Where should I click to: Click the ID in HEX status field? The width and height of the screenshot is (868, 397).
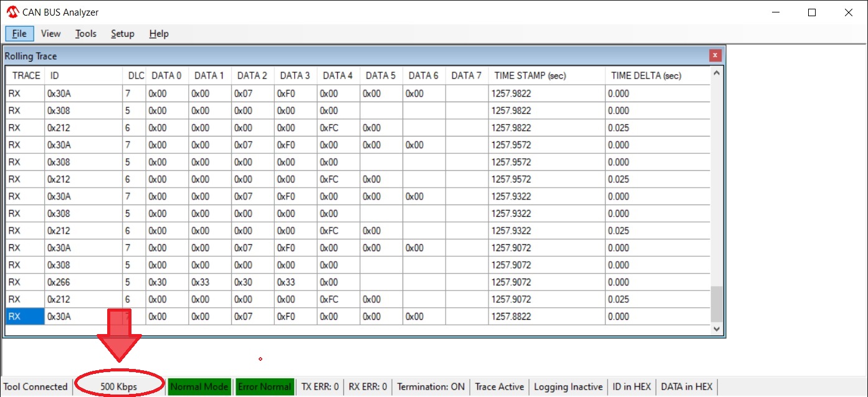click(x=632, y=386)
